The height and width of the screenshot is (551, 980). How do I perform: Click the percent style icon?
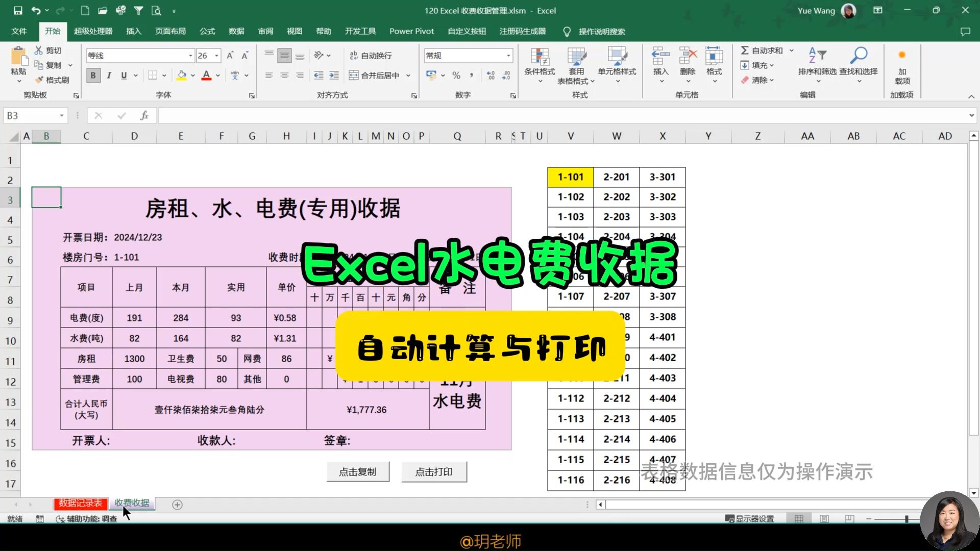456,76
